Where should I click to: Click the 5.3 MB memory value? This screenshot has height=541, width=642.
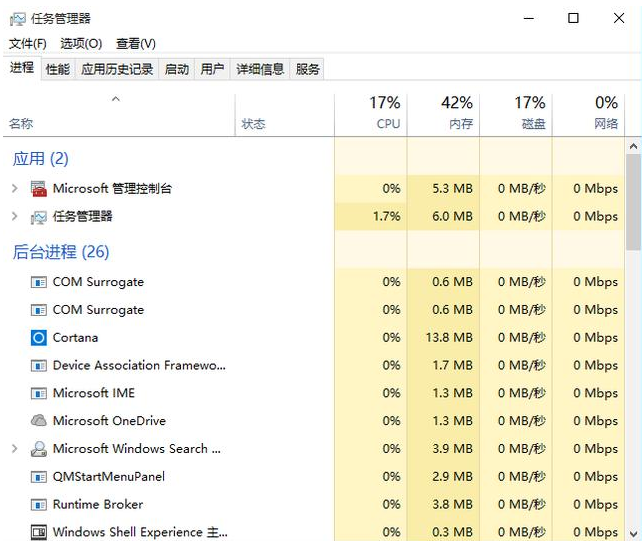point(452,188)
